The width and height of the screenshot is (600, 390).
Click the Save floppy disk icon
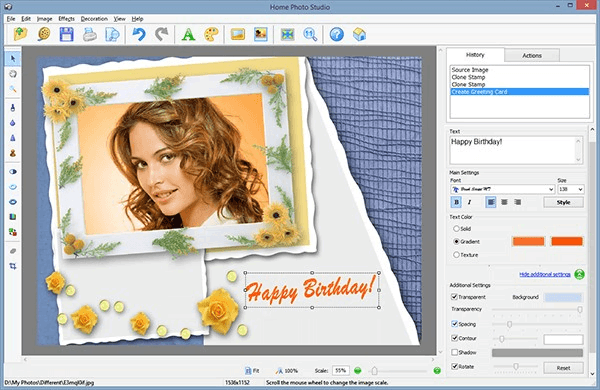67,34
